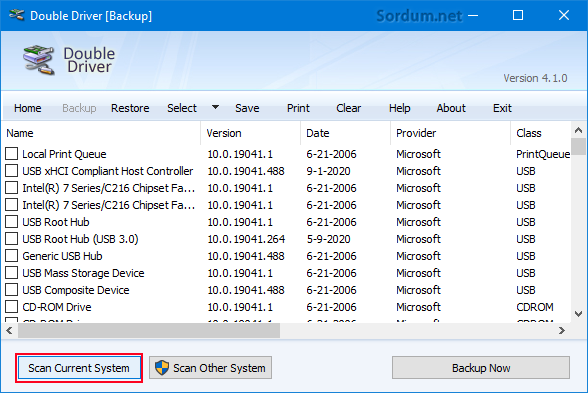The height and width of the screenshot is (393, 588).
Task: Select the CD-ROM Drive checkbox
Action: pos(12,307)
